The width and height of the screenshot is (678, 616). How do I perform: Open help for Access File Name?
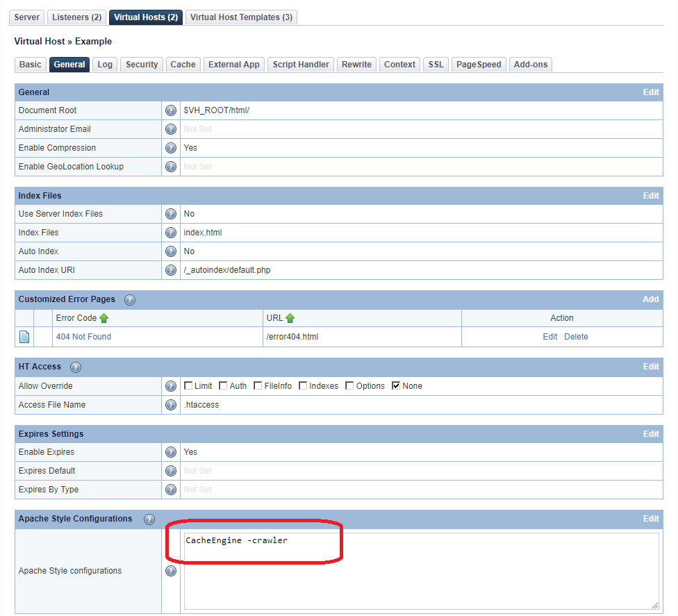(x=171, y=405)
